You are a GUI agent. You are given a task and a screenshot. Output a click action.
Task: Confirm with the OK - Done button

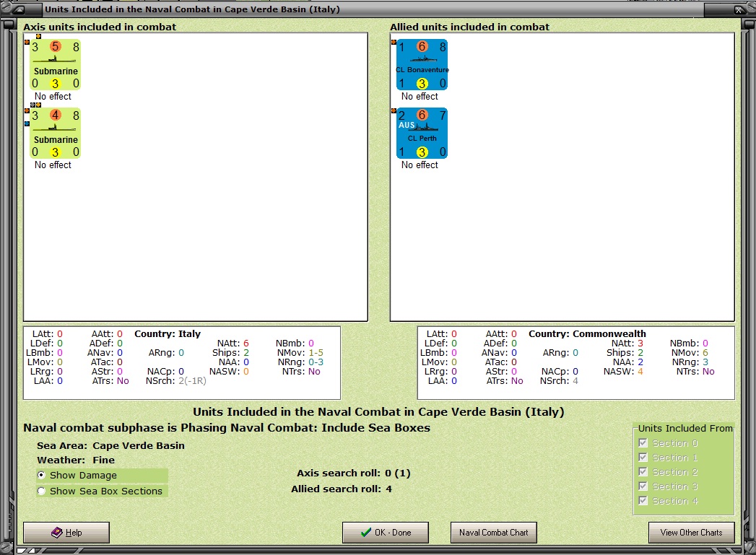386,533
